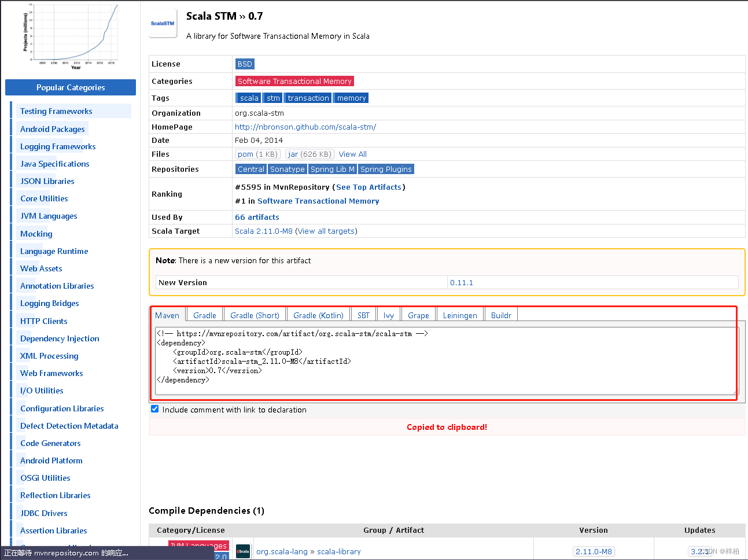The image size is (748, 560).
Task: Open the Configuration Libraries category
Action: pyautogui.click(x=62, y=409)
